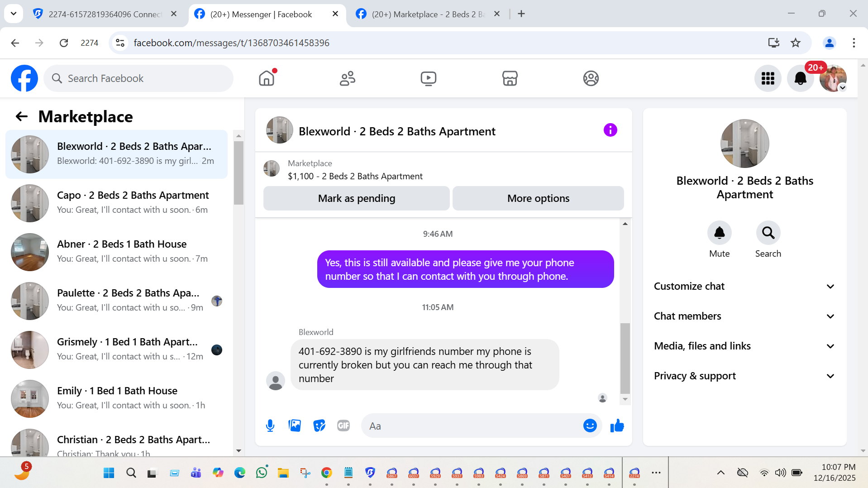The height and width of the screenshot is (488, 868).
Task: Click the chat messages scrollbar thumb
Action: 625,358
